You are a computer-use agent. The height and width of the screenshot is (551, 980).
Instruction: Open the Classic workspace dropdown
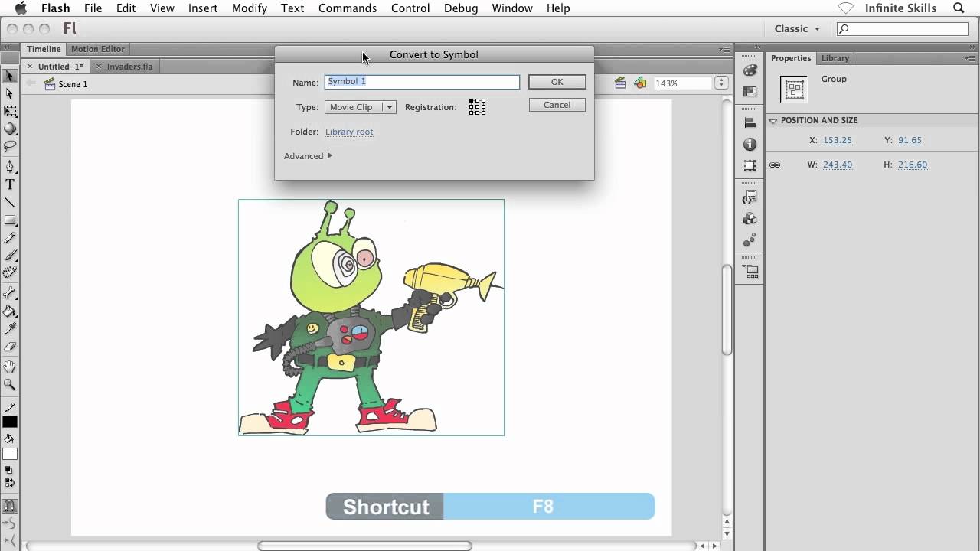(x=797, y=29)
